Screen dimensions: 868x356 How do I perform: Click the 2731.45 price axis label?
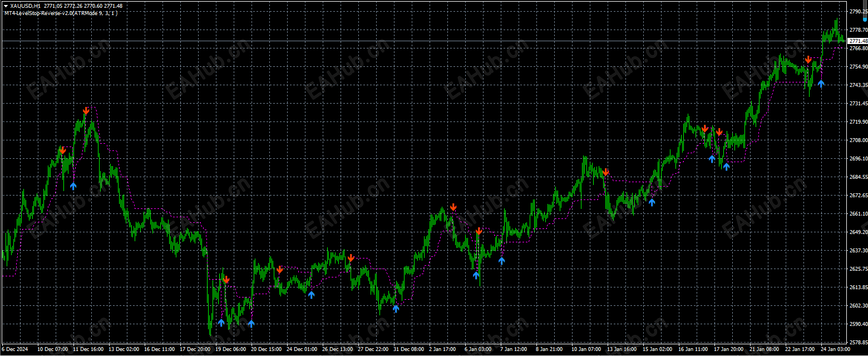[x=857, y=104]
